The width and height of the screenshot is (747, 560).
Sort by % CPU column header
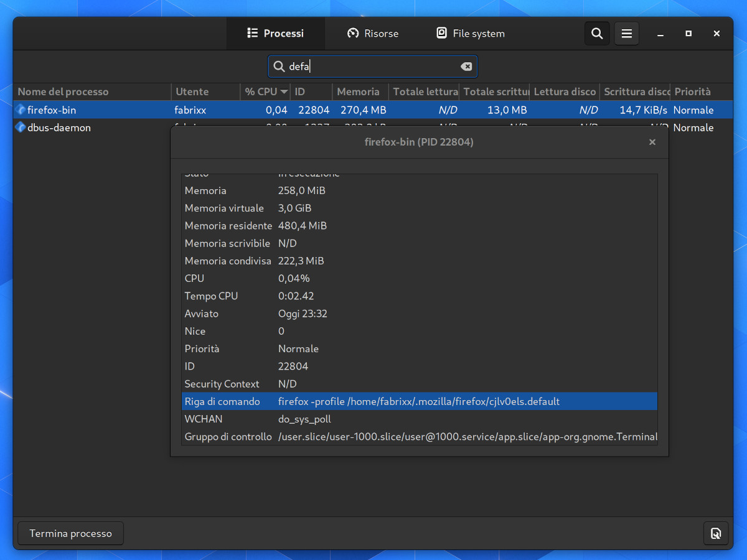click(266, 91)
